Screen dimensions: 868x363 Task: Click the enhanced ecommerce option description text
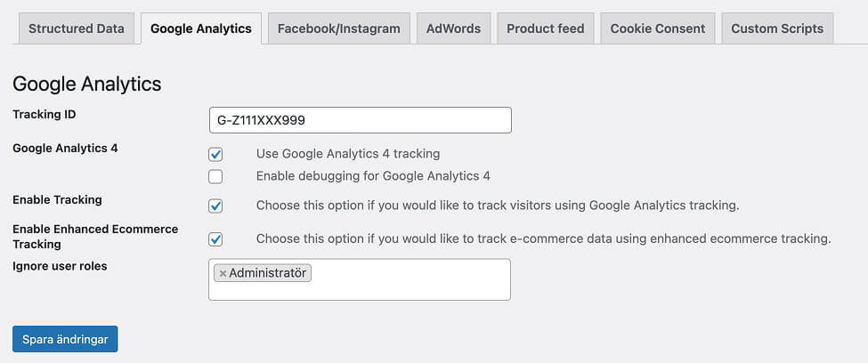tap(543, 238)
